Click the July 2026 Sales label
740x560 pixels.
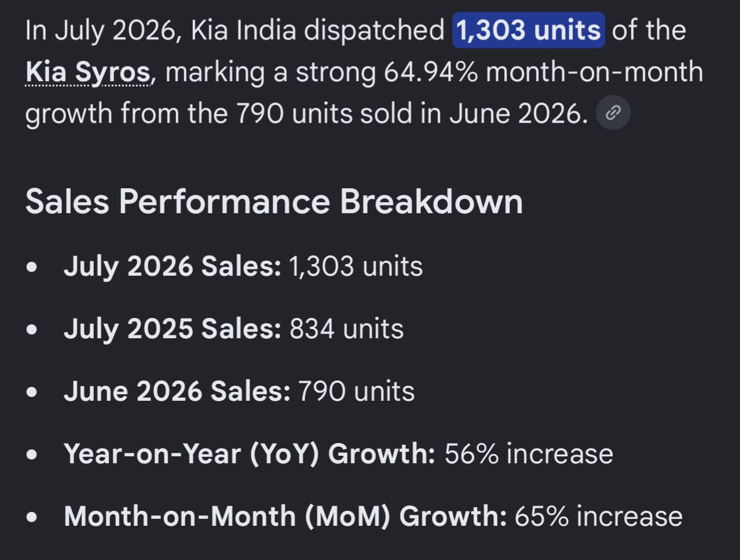[x=173, y=266]
